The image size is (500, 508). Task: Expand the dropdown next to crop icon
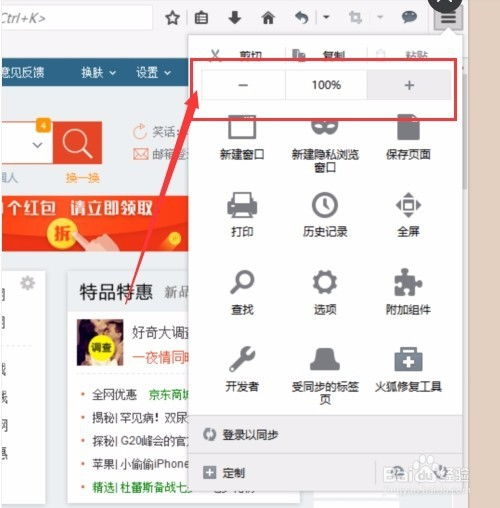click(380, 17)
